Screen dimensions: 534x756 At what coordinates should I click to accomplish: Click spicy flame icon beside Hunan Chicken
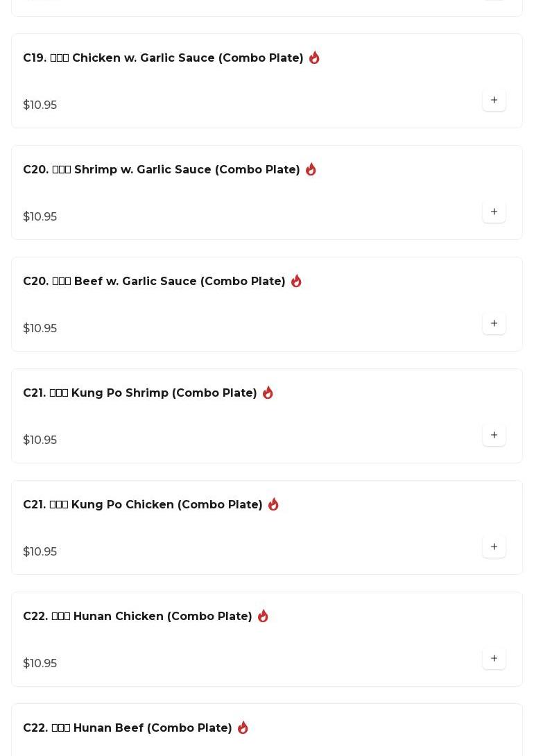(263, 616)
